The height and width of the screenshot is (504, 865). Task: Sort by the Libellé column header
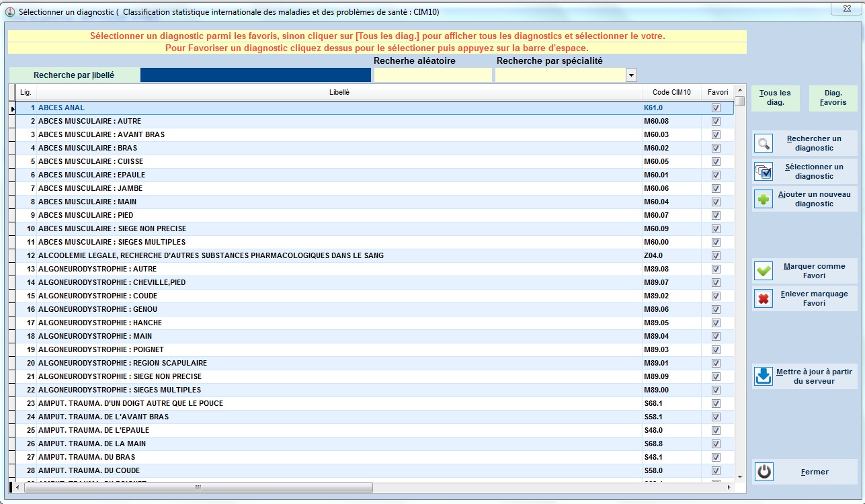(x=339, y=92)
